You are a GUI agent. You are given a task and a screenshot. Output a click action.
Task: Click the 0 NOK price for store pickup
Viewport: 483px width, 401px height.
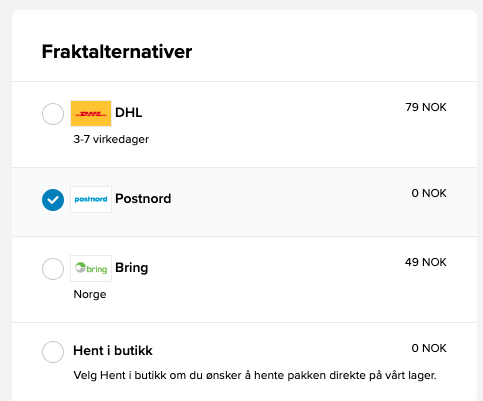click(429, 348)
